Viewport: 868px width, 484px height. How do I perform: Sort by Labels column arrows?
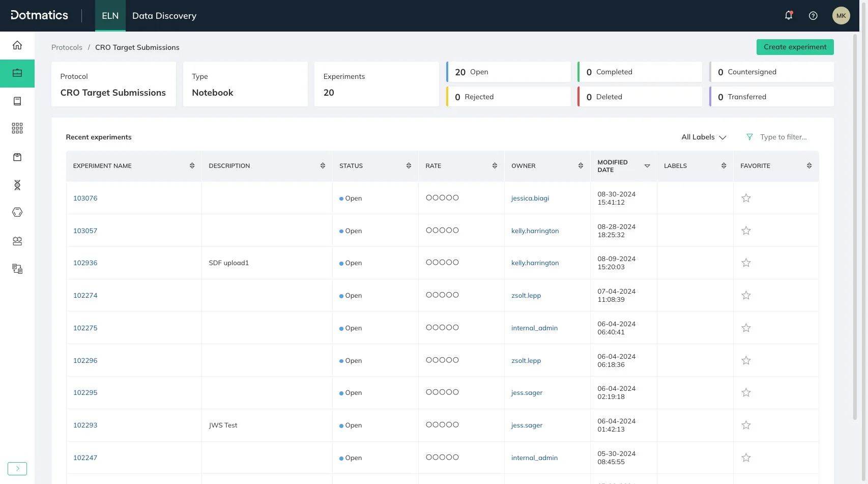(724, 166)
